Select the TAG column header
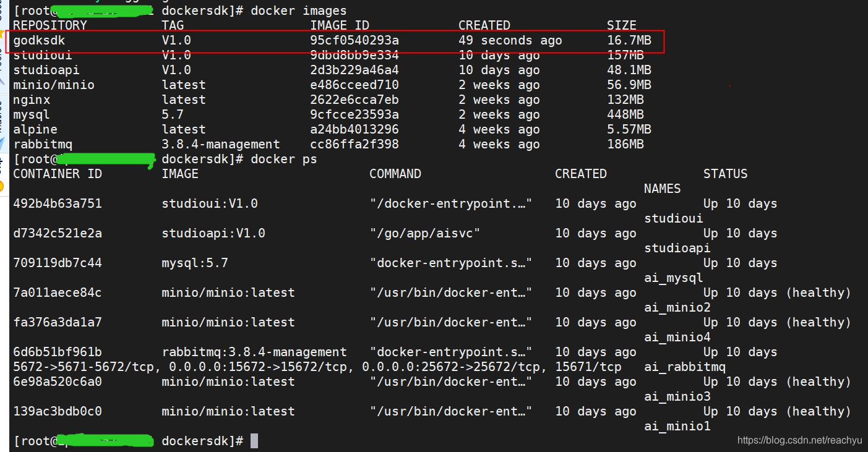The height and width of the screenshot is (452, 868). [x=173, y=25]
